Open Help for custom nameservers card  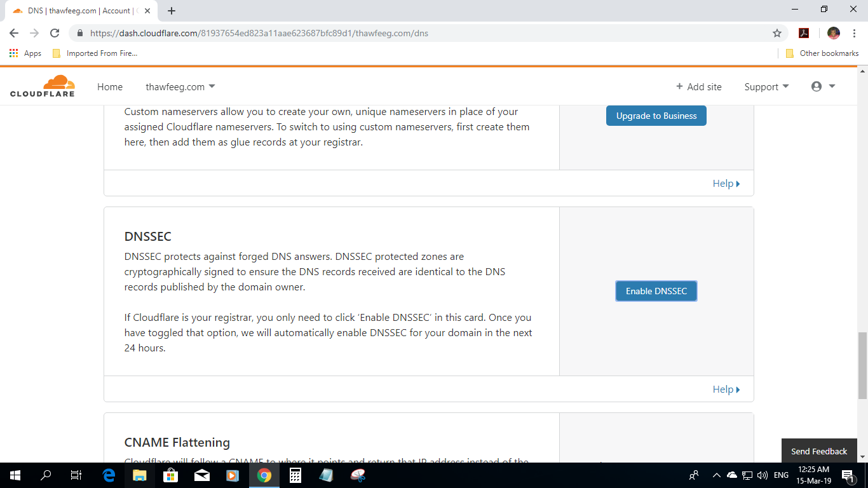[x=726, y=184]
